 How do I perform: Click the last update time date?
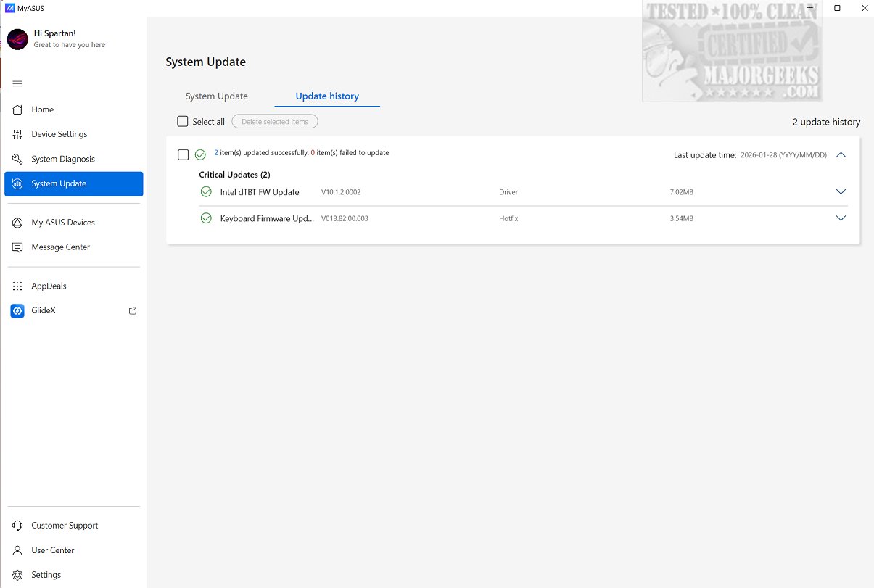pos(783,155)
